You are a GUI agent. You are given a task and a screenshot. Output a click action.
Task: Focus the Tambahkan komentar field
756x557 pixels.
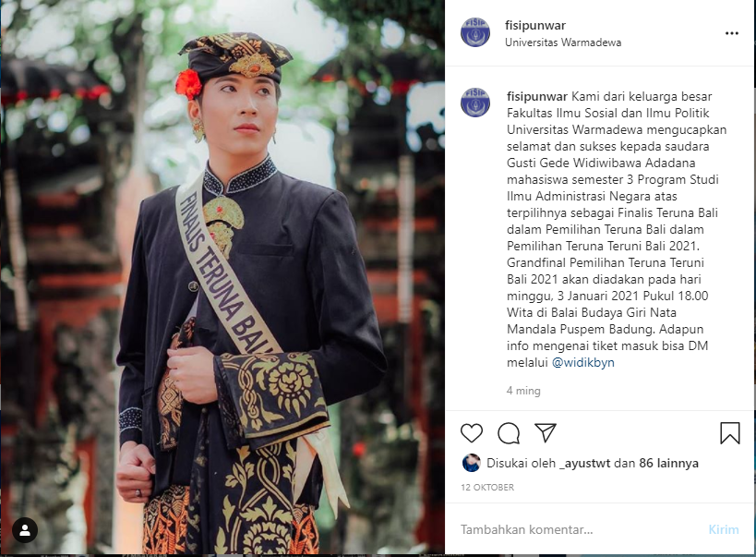579,529
